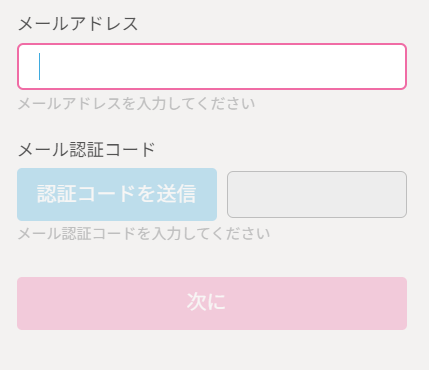
Task: Activate the input under メールアドレス heading
Action: 212,66
